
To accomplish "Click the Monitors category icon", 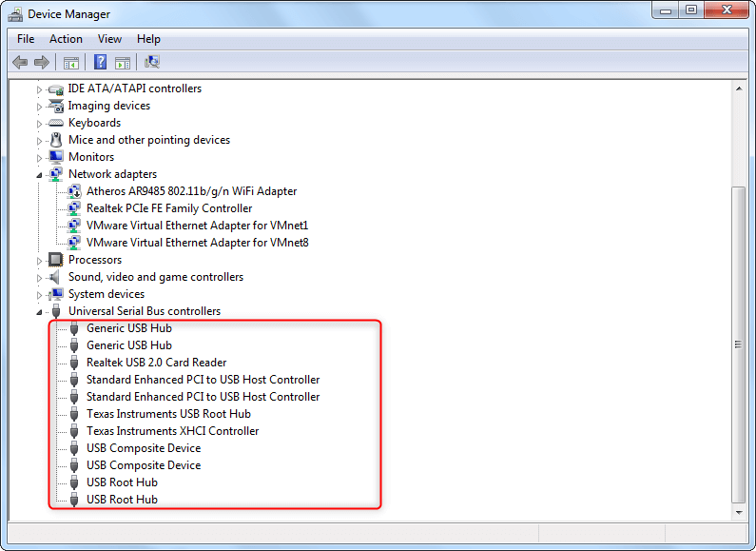I will pyautogui.click(x=56, y=157).
